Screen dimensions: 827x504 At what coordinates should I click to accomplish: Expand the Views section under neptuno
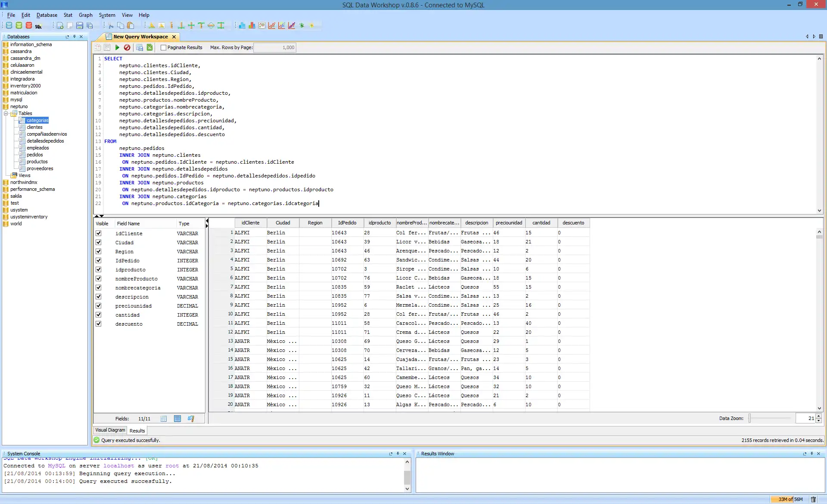24,175
